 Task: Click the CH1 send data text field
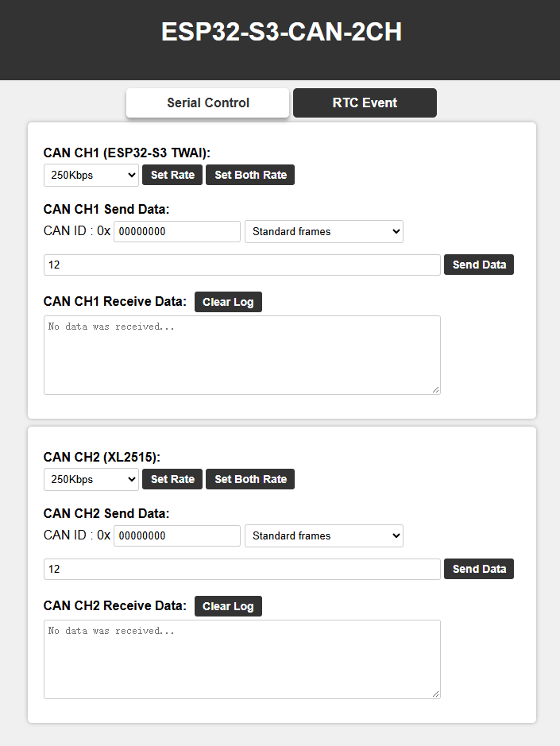[x=242, y=265]
